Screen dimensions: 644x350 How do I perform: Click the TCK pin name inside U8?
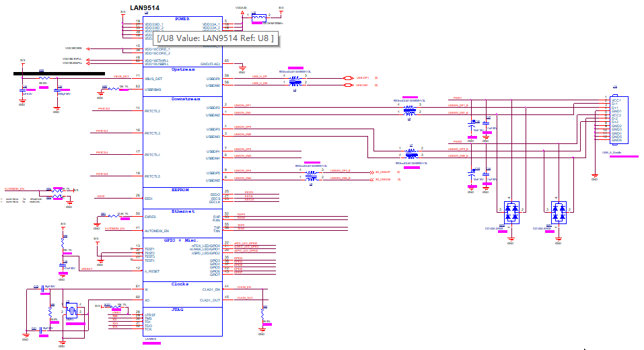tap(148, 329)
